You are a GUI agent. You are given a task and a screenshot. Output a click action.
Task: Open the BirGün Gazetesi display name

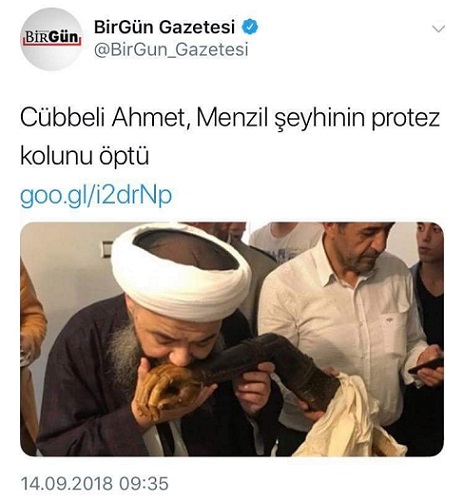164,27
